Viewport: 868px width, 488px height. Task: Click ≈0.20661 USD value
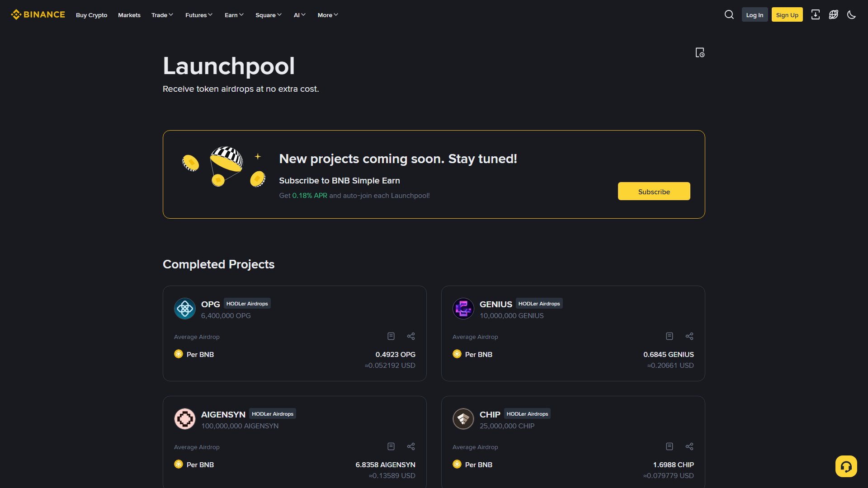coord(670,366)
